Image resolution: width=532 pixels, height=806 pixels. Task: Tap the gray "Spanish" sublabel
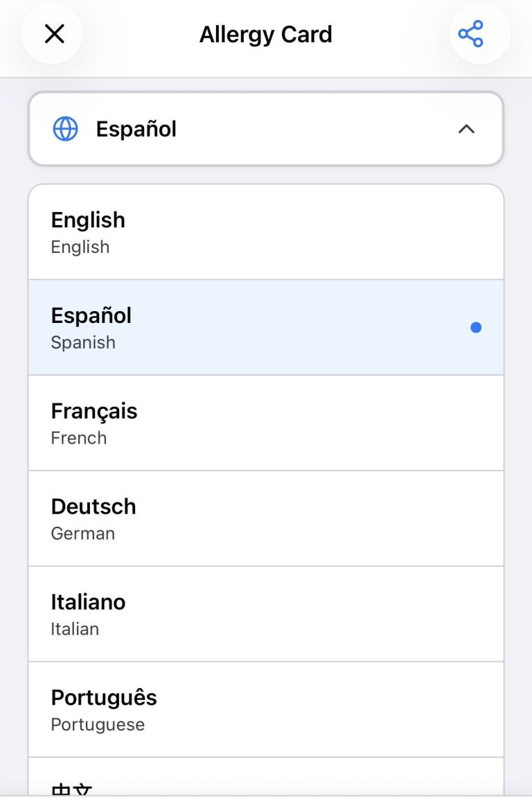point(83,342)
